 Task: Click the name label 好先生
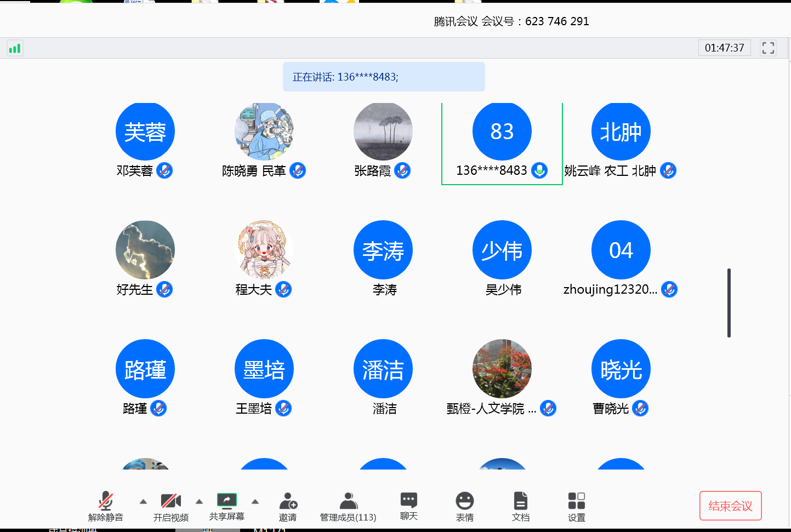134,289
